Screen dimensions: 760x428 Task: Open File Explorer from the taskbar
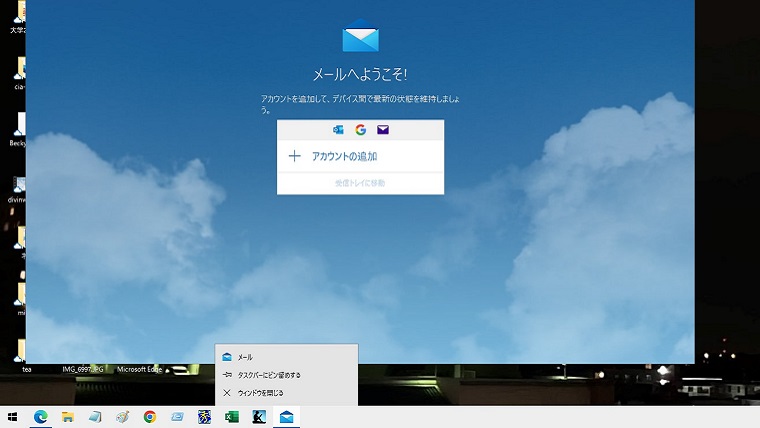point(68,417)
